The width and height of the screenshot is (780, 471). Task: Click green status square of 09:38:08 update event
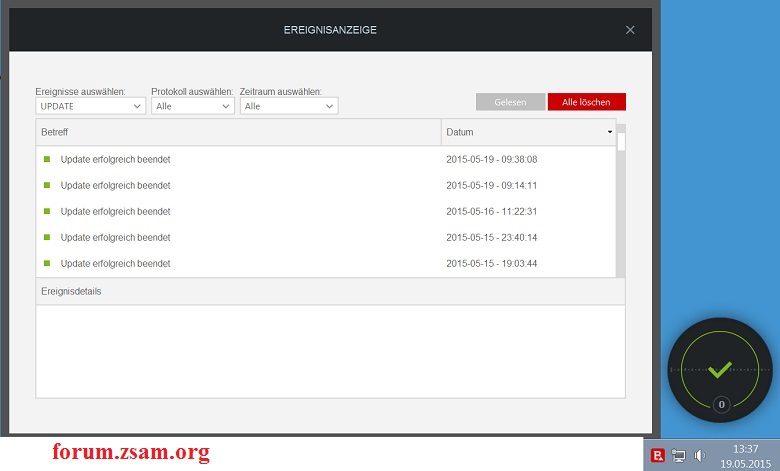(46, 159)
